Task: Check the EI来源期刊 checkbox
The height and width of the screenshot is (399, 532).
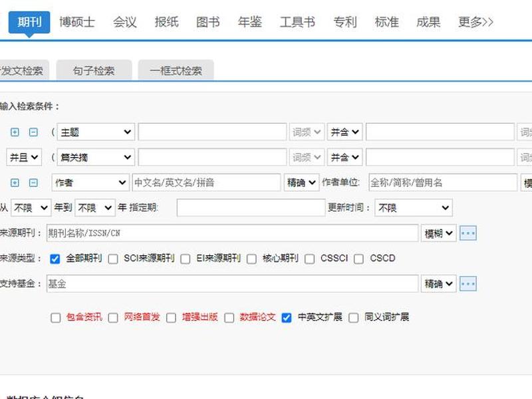Action: click(186, 259)
